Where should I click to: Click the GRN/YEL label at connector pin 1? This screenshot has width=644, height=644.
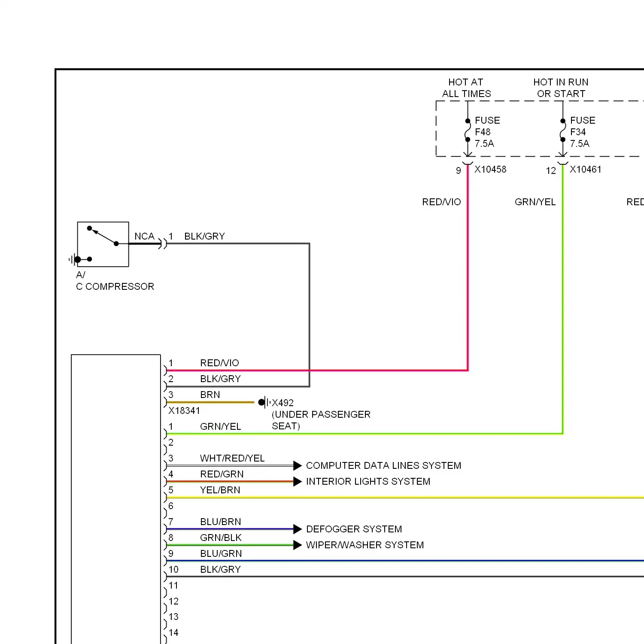pyautogui.click(x=221, y=426)
